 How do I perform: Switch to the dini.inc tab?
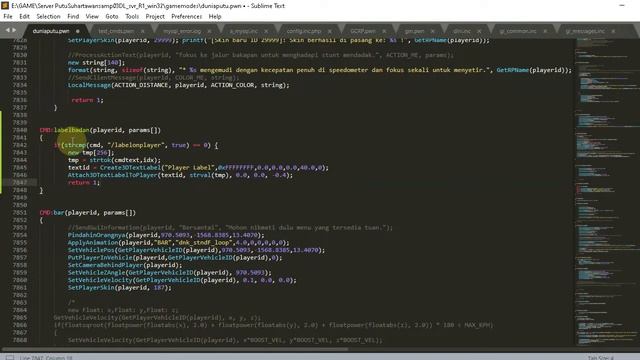click(x=462, y=31)
